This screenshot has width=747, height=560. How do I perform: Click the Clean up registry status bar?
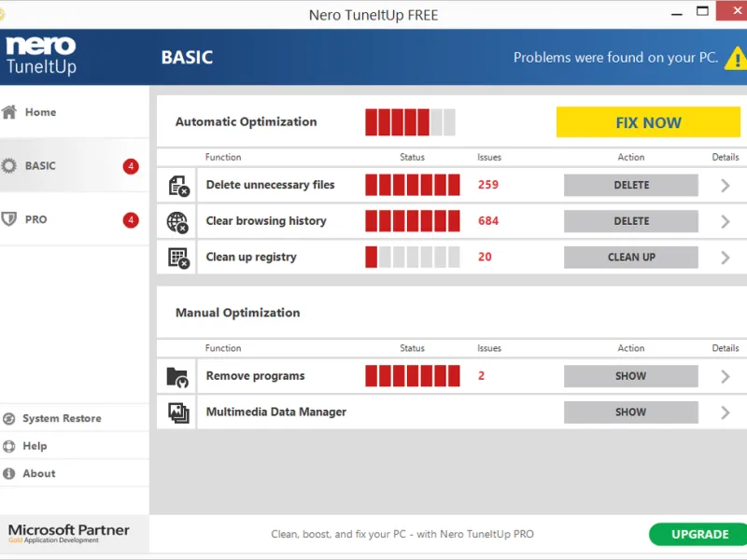pyautogui.click(x=413, y=258)
